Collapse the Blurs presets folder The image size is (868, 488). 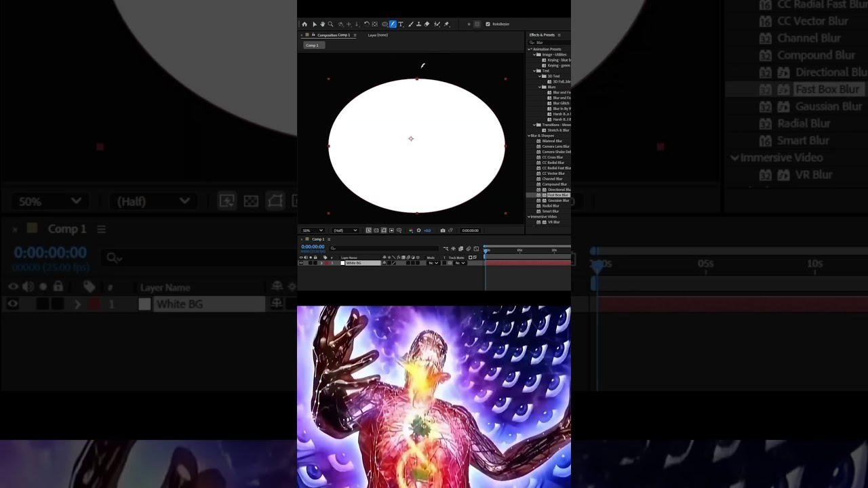540,87
